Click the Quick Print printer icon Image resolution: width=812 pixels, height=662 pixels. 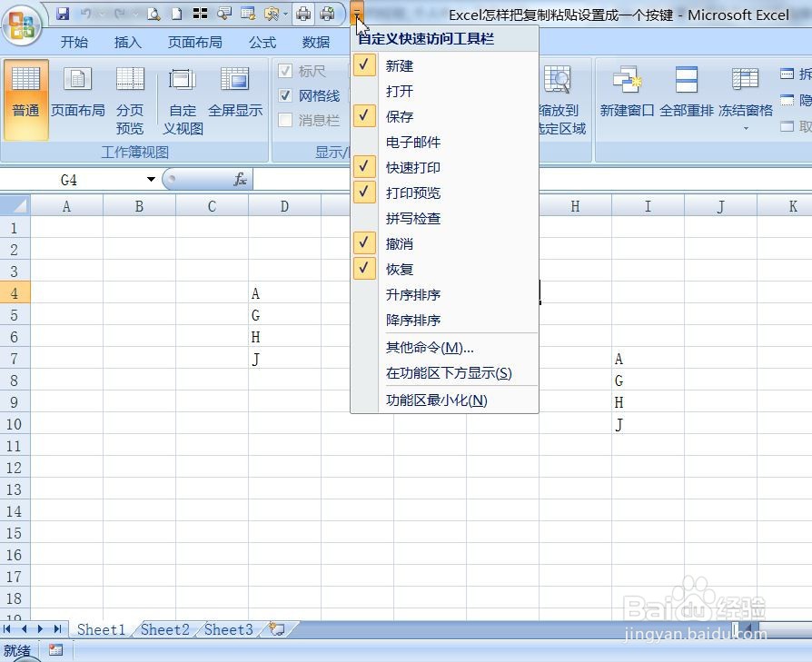(303, 14)
